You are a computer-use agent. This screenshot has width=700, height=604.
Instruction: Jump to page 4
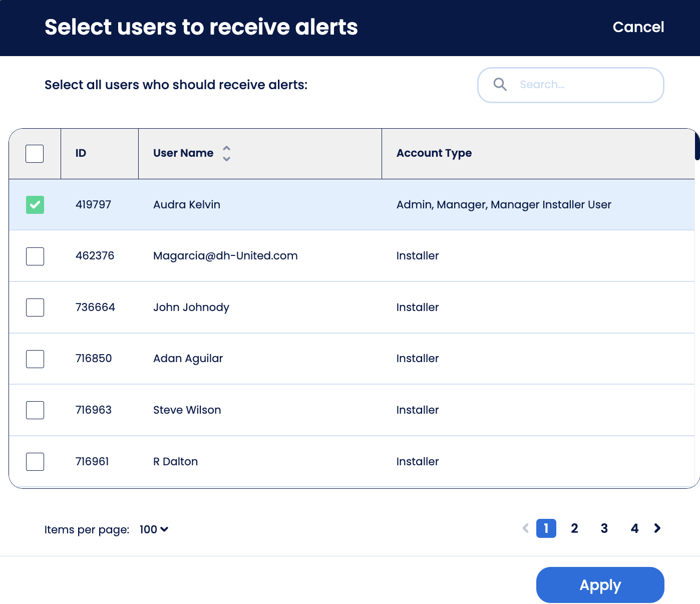pos(634,528)
